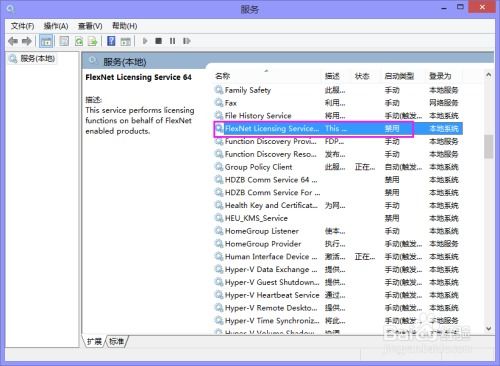Select the HEU_KMS_Service row

point(338,218)
